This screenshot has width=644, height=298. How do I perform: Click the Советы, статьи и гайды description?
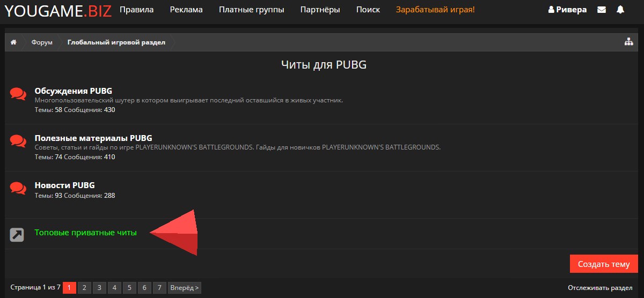(238, 147)
